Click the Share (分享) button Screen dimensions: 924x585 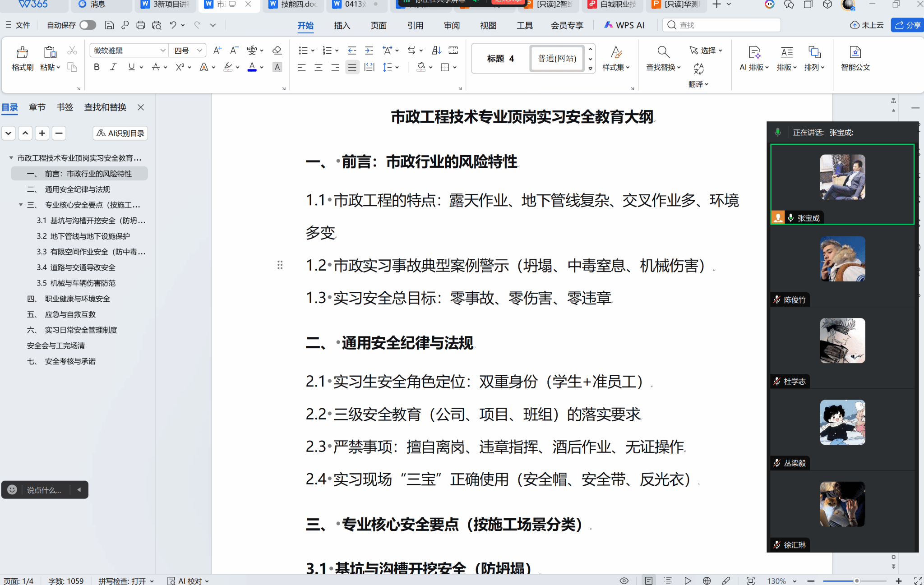[x=908, y=25]
